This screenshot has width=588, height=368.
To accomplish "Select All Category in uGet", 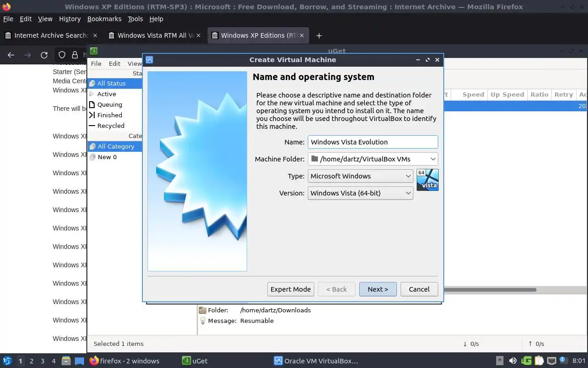I will coord(116,146).
